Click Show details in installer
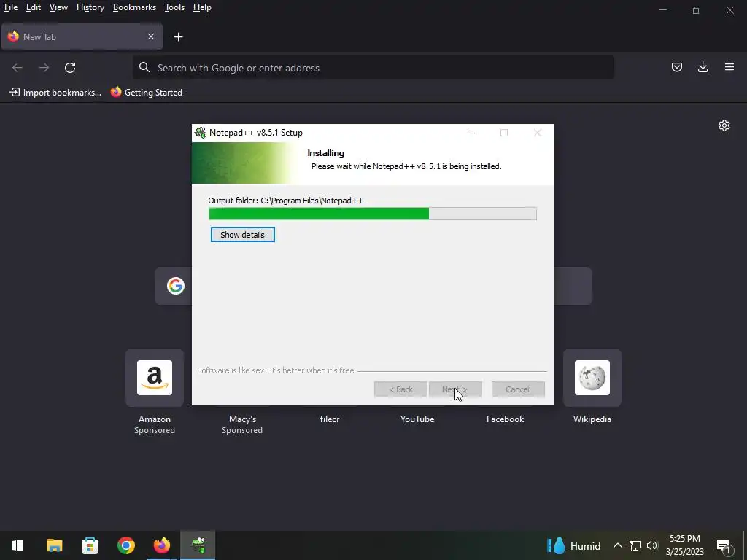The image size is (747, 560). [242, 235]
